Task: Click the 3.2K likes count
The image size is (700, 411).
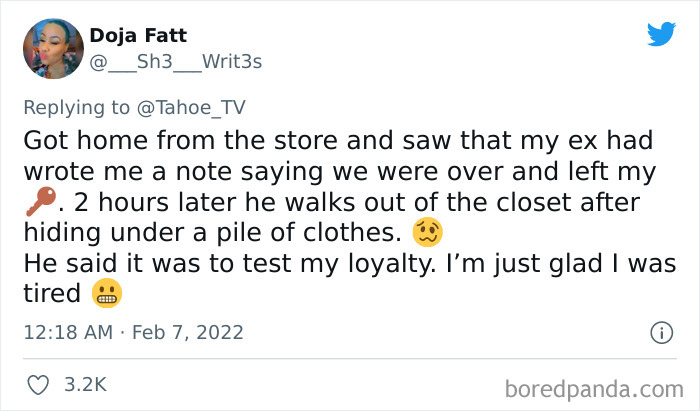Action: click(x=85, y=384)
